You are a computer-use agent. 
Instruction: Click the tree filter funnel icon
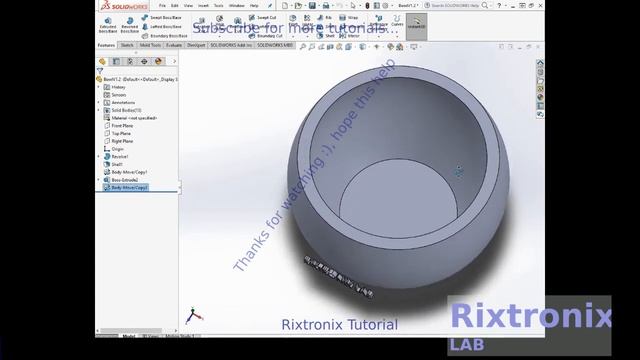point(100,71)
